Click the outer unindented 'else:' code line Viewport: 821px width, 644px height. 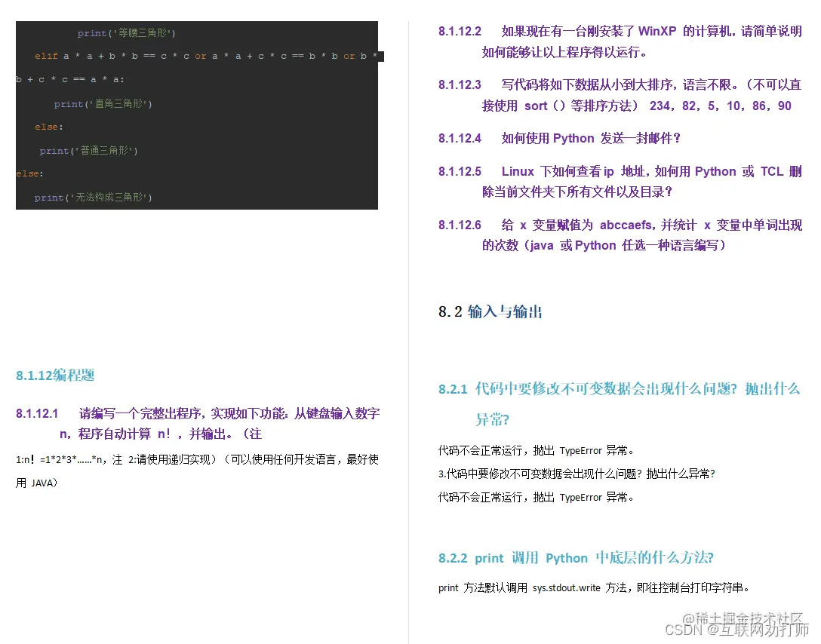coord(30,173)
